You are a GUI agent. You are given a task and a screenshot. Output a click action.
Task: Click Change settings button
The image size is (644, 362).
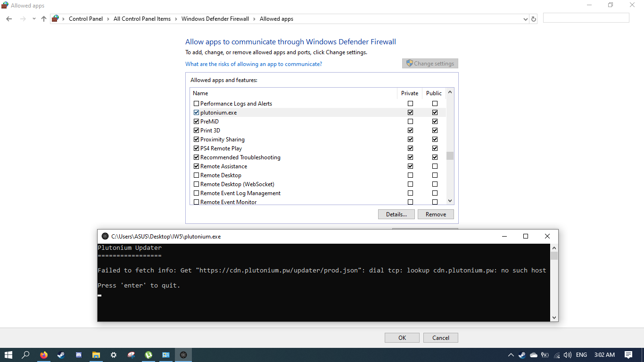(430, 64)
